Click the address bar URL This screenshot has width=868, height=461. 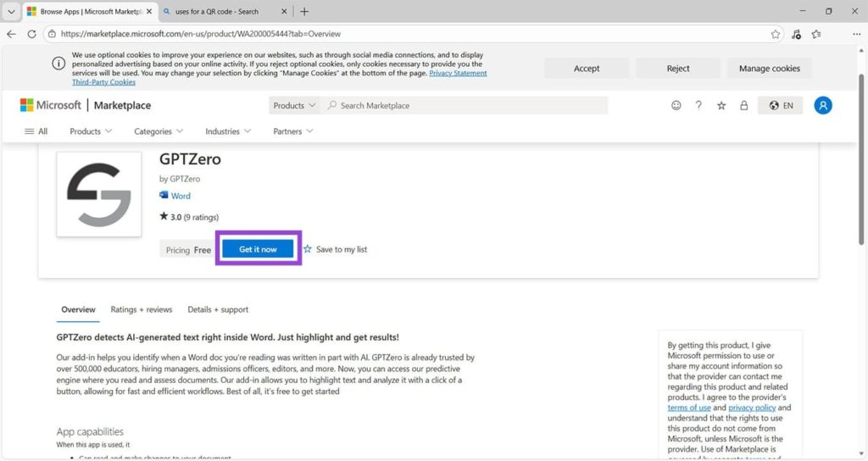click(x=200, y=34)
